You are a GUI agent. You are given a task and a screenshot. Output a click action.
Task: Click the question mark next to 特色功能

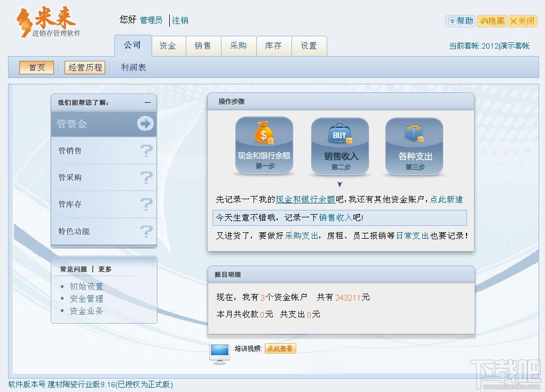[x=146, y=232]
